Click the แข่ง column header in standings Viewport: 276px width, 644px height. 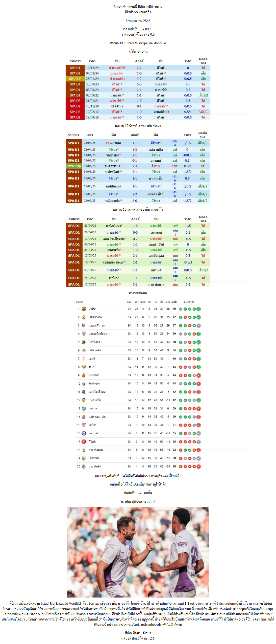[129, 302]
